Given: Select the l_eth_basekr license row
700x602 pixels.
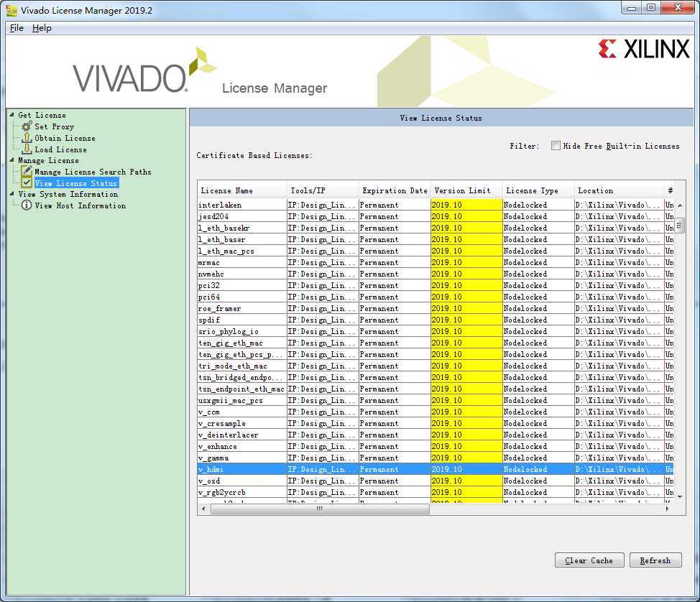Looking at the screenshot, I should pyautogui.click(x=436, y=228).
